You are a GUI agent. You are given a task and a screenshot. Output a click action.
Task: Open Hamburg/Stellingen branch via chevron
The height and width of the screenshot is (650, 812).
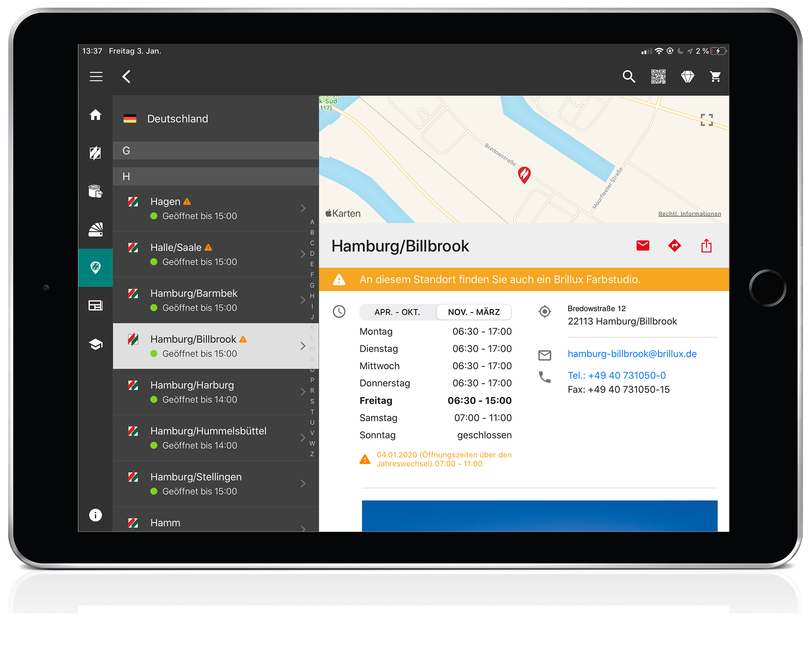coord(303,484)
